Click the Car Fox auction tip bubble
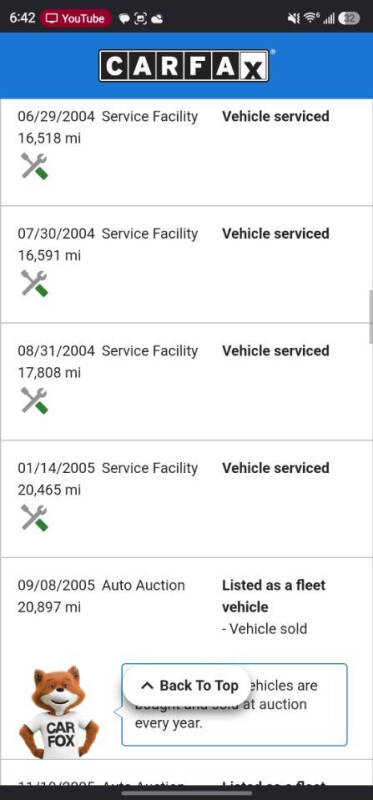Image resolution: width=373 pixels, height=800 pixels. (x=234, y=705)
